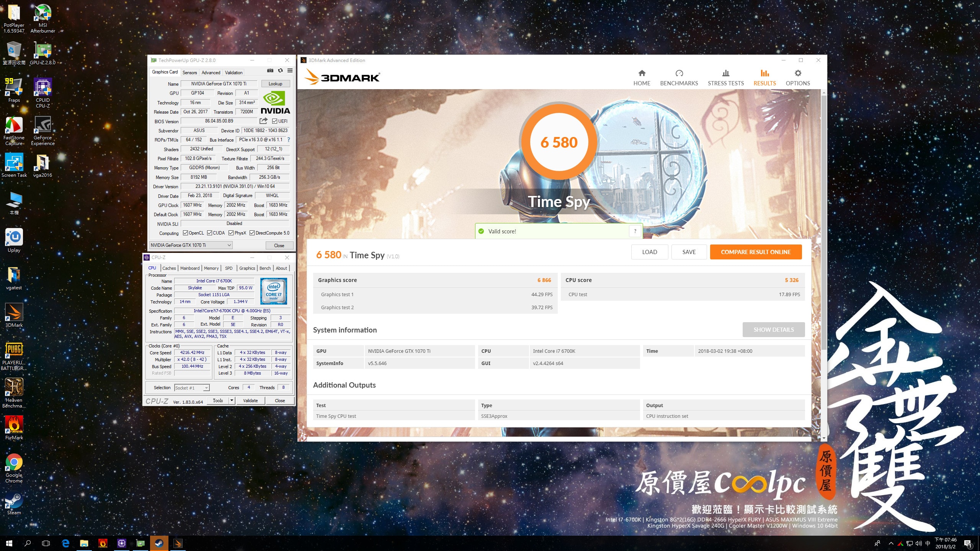Open CPUID CPU-Z desktop shortcut
Image resolution: width=980 pixels, height=551 pixels.
point(42,93)
